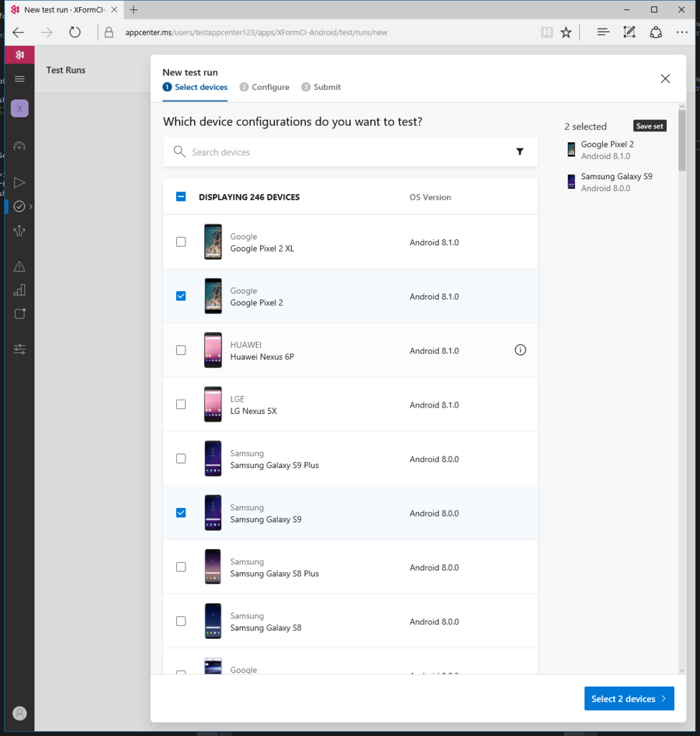Click the favorites star icon

point(566,32)
